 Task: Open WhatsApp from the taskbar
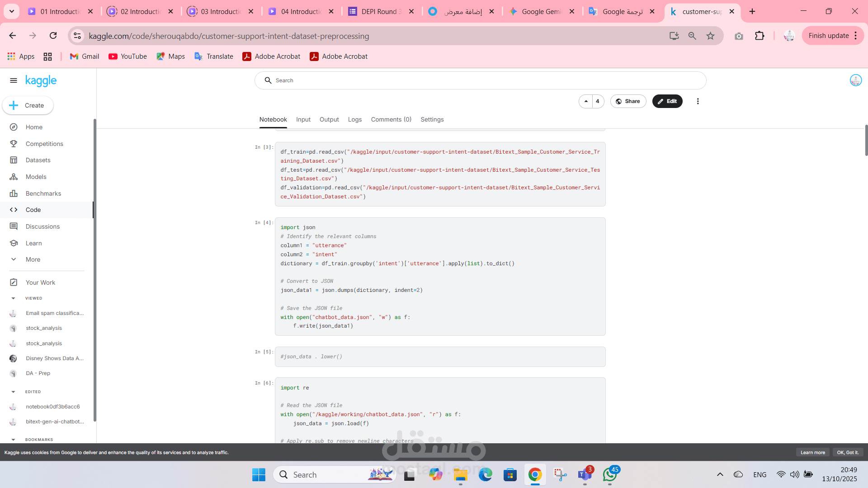[x=609, y=475]
